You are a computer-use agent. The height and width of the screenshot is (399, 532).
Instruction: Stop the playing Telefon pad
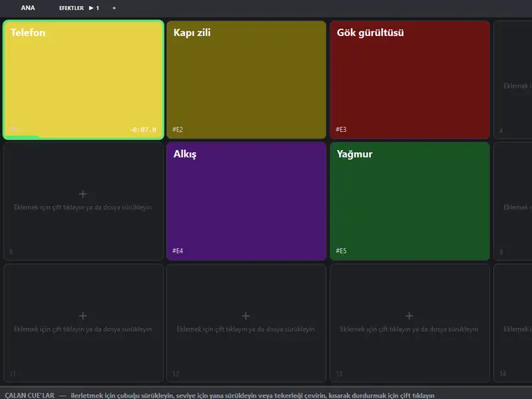coord(83,80)
